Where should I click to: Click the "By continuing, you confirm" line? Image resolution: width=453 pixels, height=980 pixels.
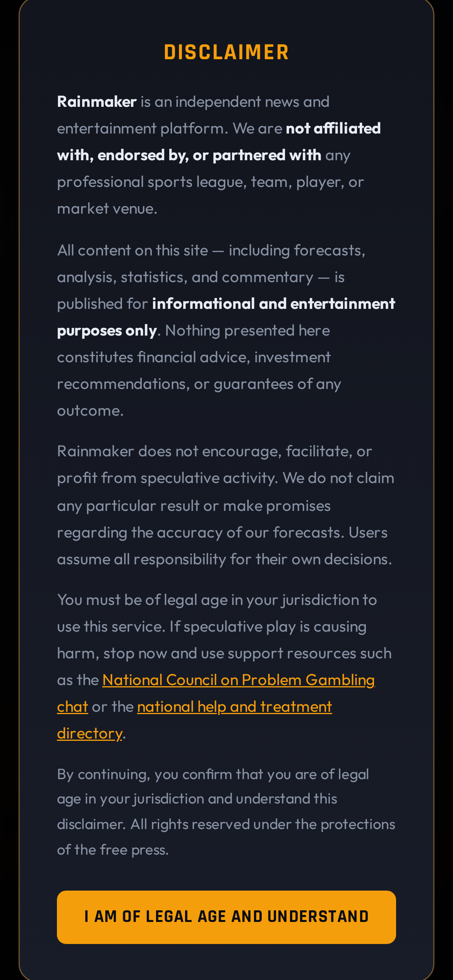pos(213,774)
